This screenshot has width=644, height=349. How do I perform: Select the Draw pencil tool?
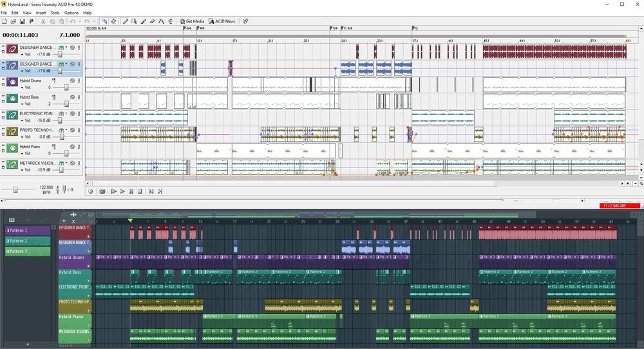pyautogui.click(x=126, y=21)
